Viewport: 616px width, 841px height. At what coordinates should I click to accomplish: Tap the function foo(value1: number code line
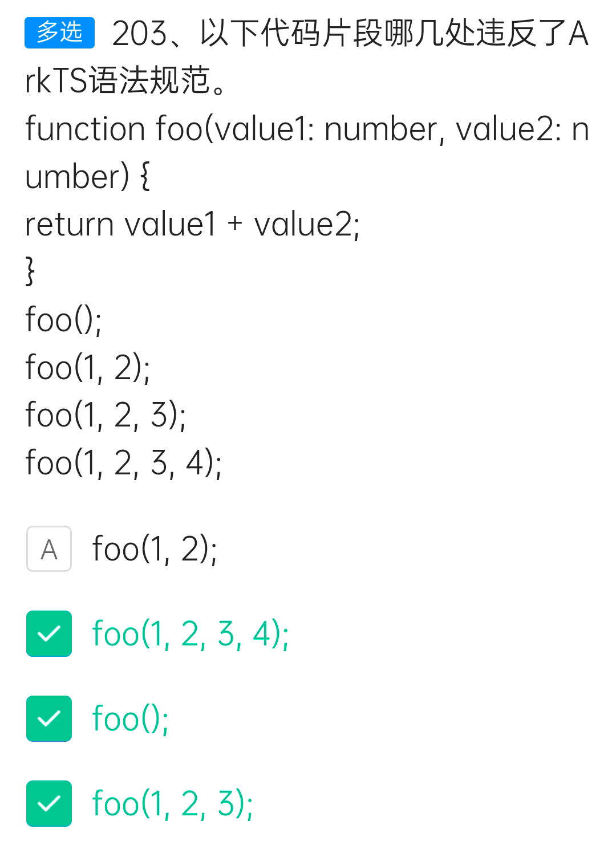click(x=307, y=129)
